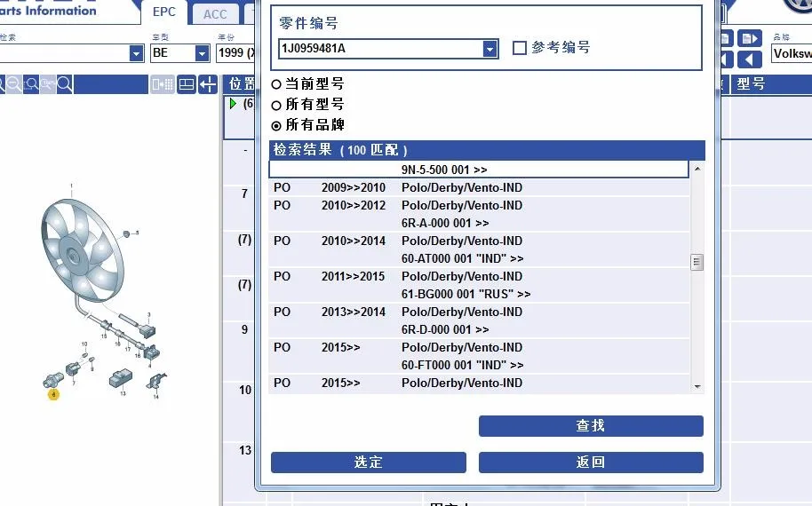Switch to the ACC tab
Image resolution: width=812 pixels, height=506 pixels.
215,14
